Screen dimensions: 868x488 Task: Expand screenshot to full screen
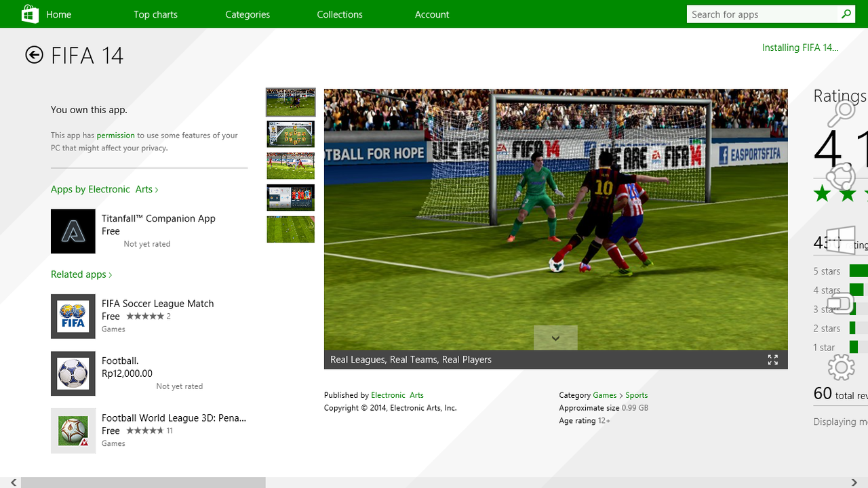coord(772,360)
